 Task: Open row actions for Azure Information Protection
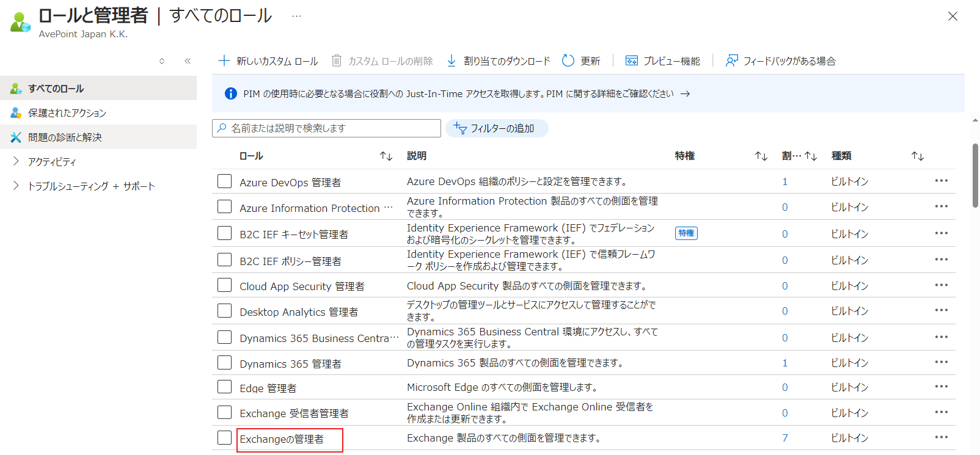point(942,206)
